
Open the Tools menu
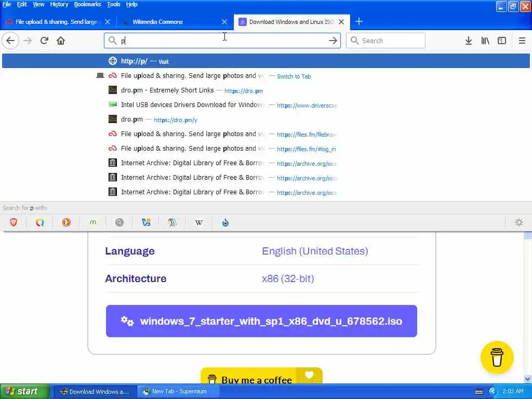(114, 4)
